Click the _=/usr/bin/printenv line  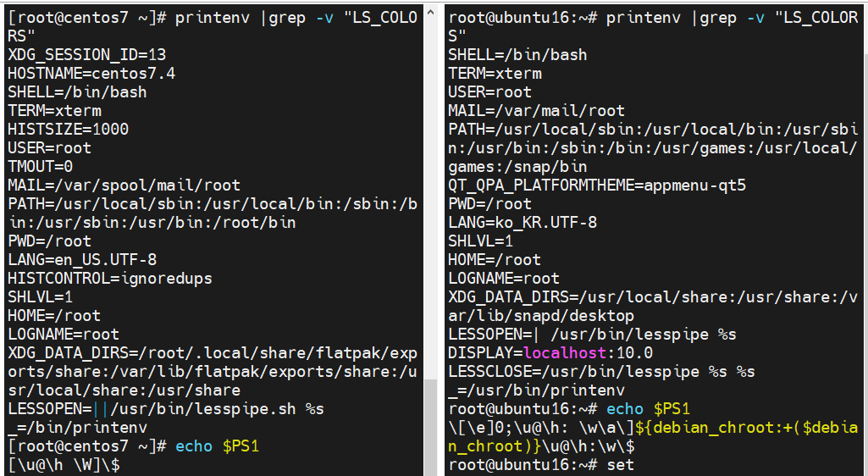pos(536,390)
